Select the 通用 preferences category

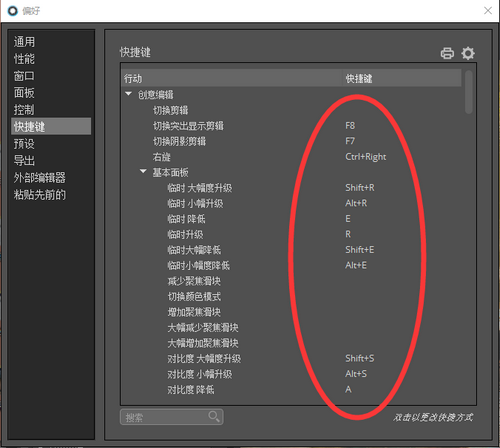tap(24, 42)
